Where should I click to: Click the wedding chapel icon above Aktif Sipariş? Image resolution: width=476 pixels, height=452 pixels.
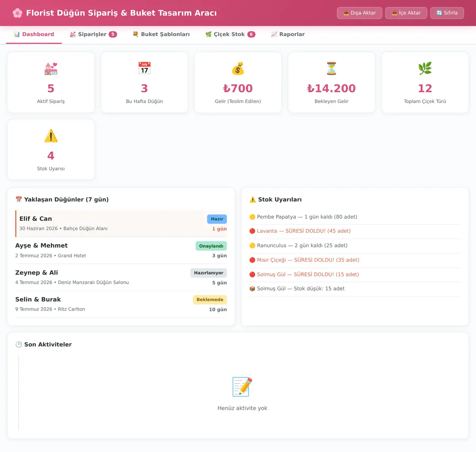point(51,69)
